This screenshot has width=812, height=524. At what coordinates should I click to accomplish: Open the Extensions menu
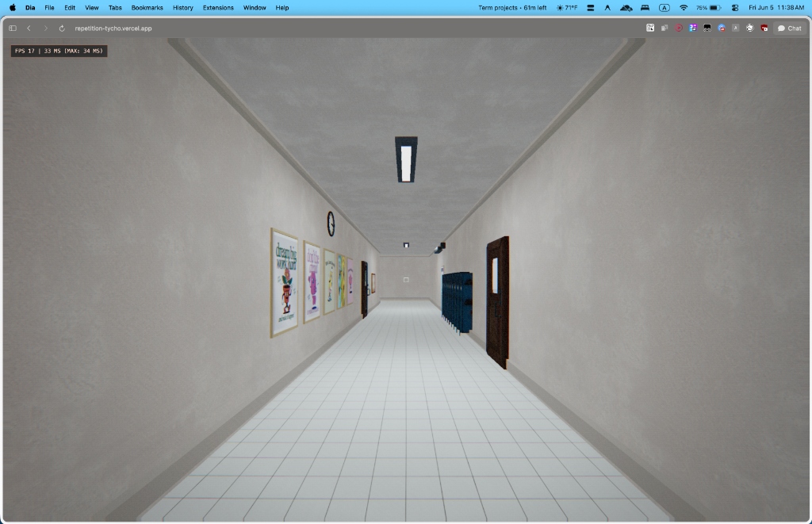pos(218,8)
